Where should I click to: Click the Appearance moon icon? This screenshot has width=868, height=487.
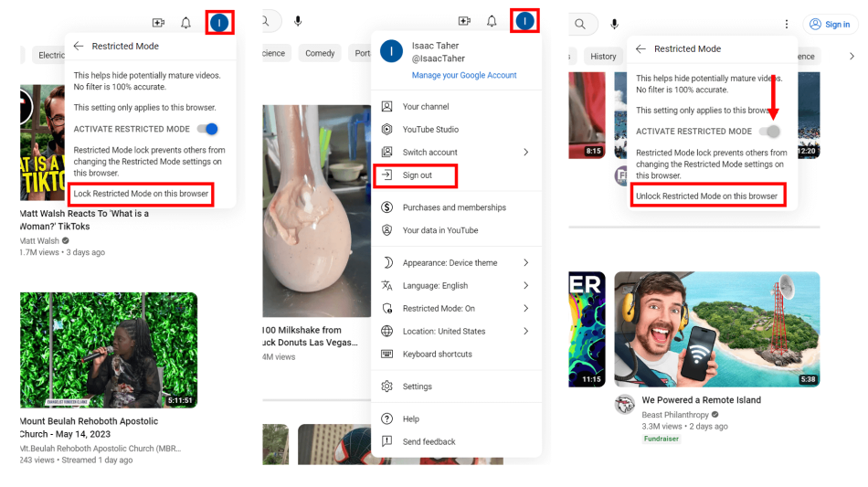387,263
